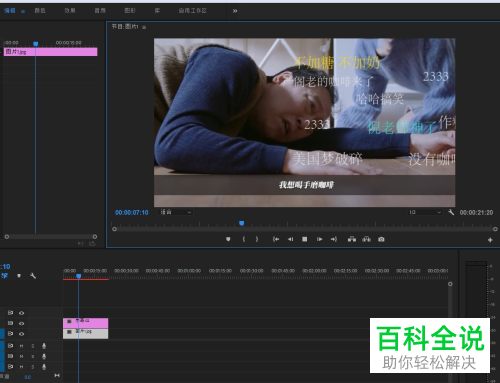Select the gray image clip in timeline
Viewport: 500px width, 383px height.
point(86,334)
